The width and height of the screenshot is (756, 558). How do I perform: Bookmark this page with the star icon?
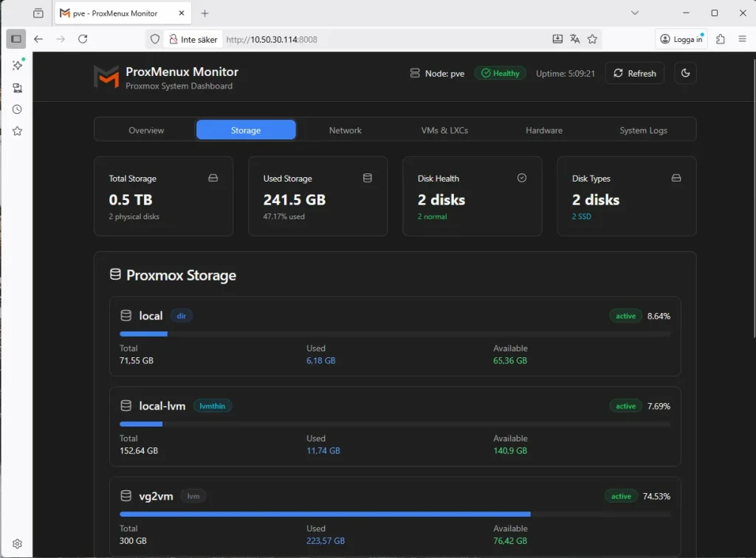pos(592,39)
